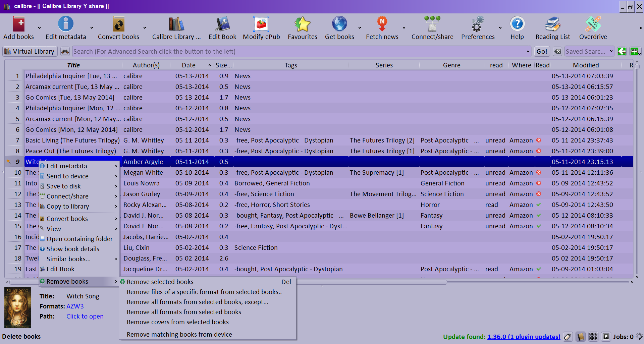Select Save to disk in context menu
This screenshot has width=644, height=344.
pos(79,186)
